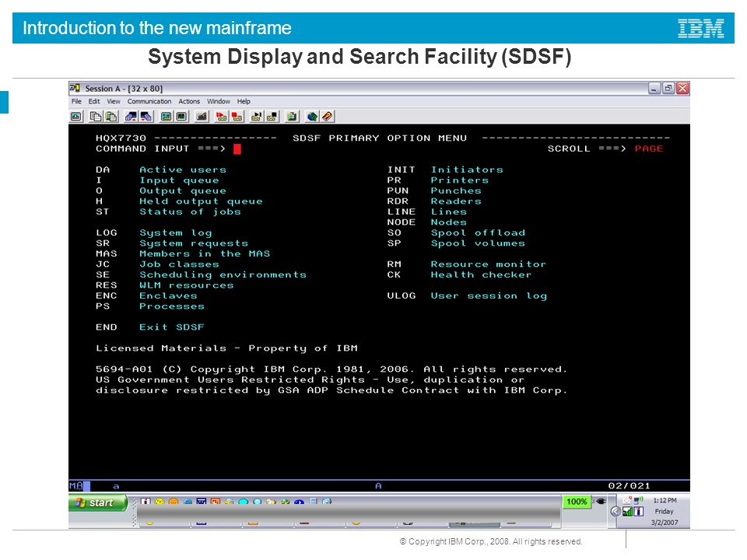Click the 'Spool volumes' option text
This screenshot has width=747, height=560.
478,243
